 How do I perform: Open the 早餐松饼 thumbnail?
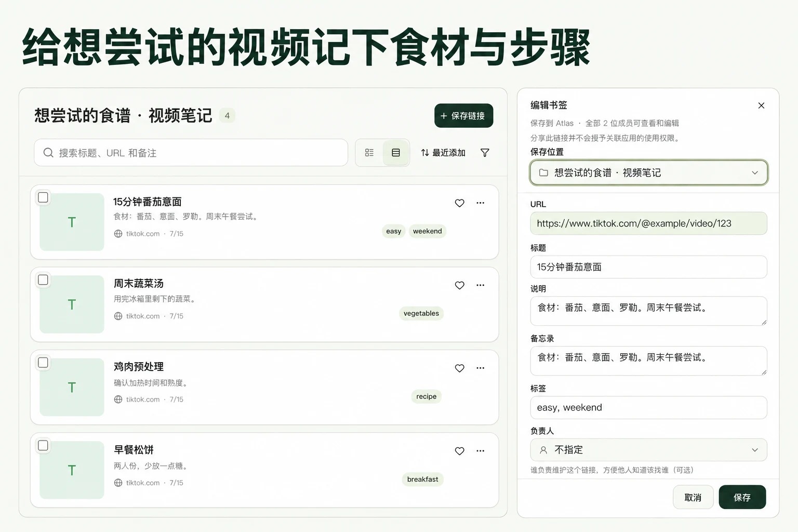72,470
